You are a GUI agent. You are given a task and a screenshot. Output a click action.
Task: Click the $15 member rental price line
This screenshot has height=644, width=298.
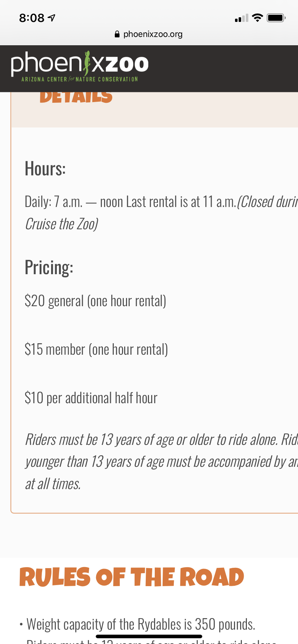tap(96, 349)
